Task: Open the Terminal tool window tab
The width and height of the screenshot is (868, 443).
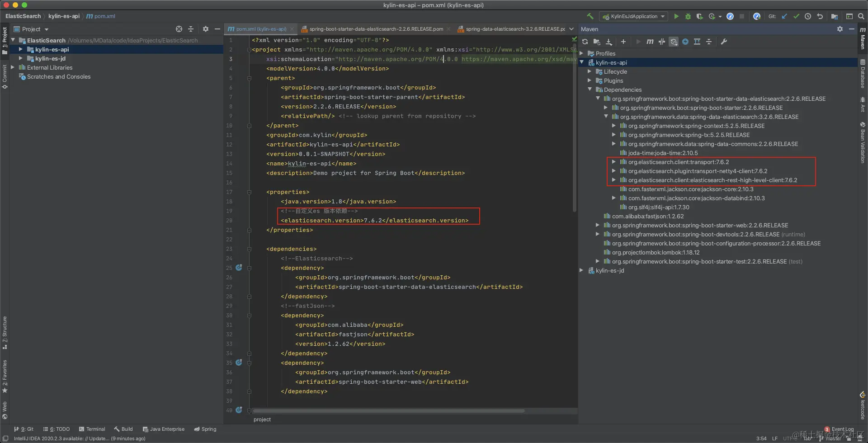Action: click(92, 429)
